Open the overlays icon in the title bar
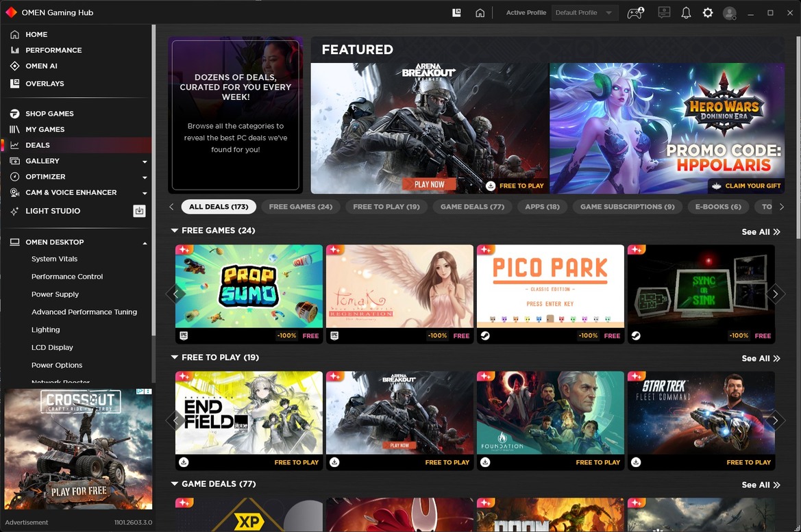 (x=456, y=13)
